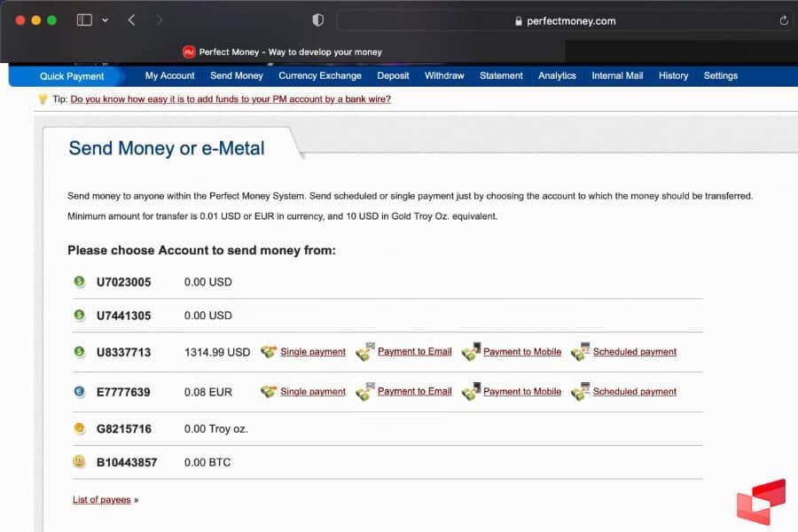Screen dimensions: 798x532
Task: Select account number B10443857
Action: (x=127, y=462)
